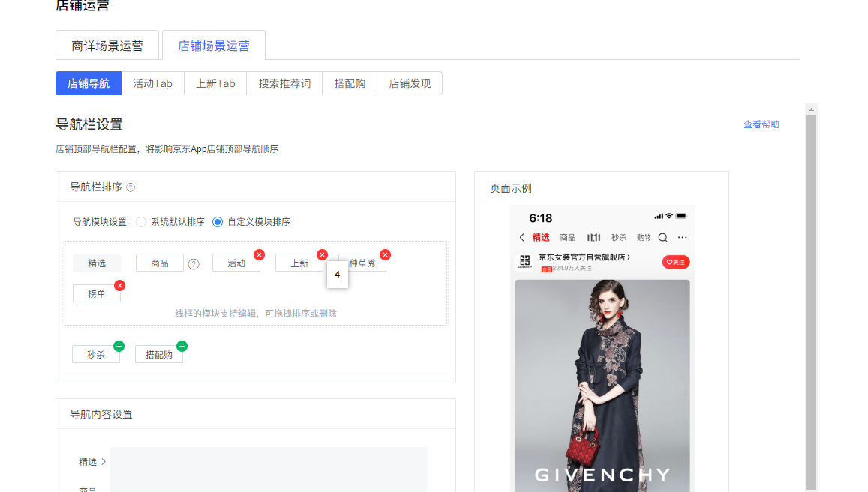The width and height of the screenshot is (868, 492).
Task: Select 系统默认排序 radio option
Action: pos(141,222)
